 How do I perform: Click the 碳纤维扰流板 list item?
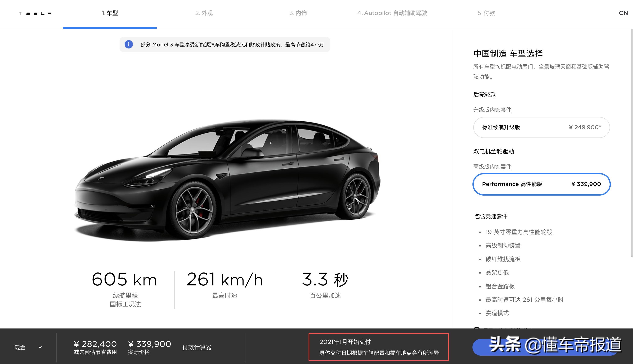click(503, 259)
